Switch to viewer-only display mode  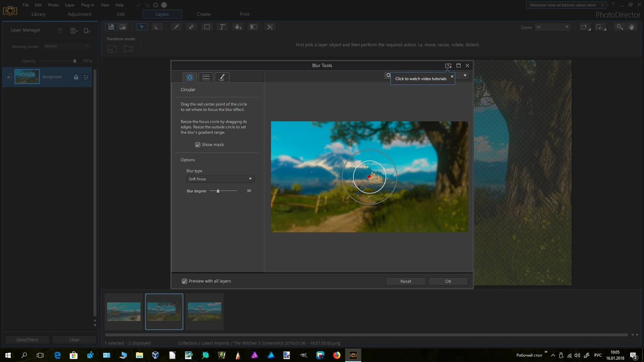click(x=123, y=27)
